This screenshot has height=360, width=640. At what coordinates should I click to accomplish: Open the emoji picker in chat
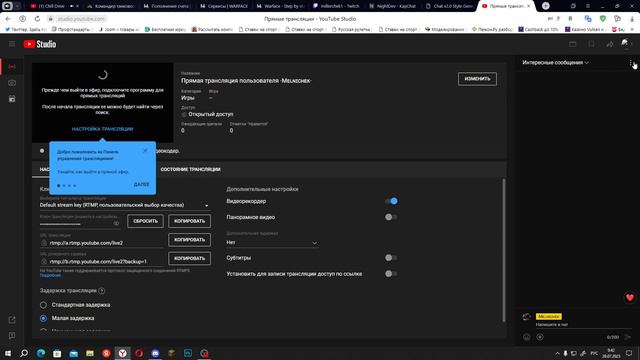click(527, 337)
